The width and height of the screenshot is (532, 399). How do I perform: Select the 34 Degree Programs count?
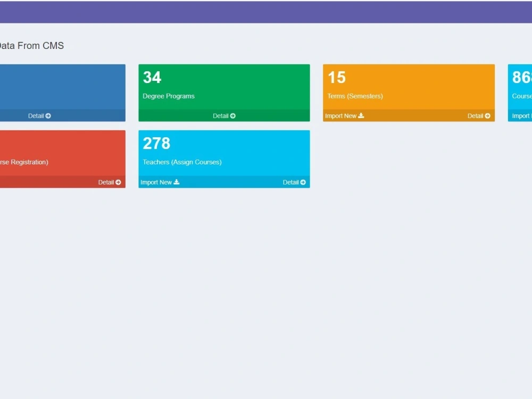click(152, 77)
